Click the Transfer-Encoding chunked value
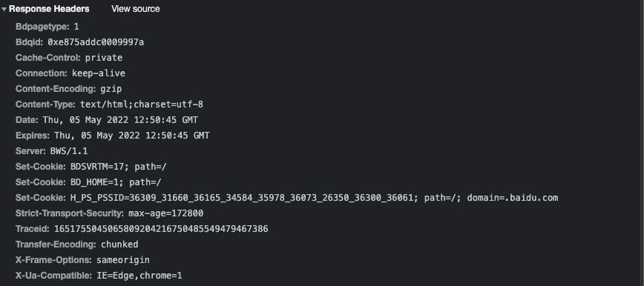Image resolution: width=644 pixels, height=286 pixels. coord(119,245)
